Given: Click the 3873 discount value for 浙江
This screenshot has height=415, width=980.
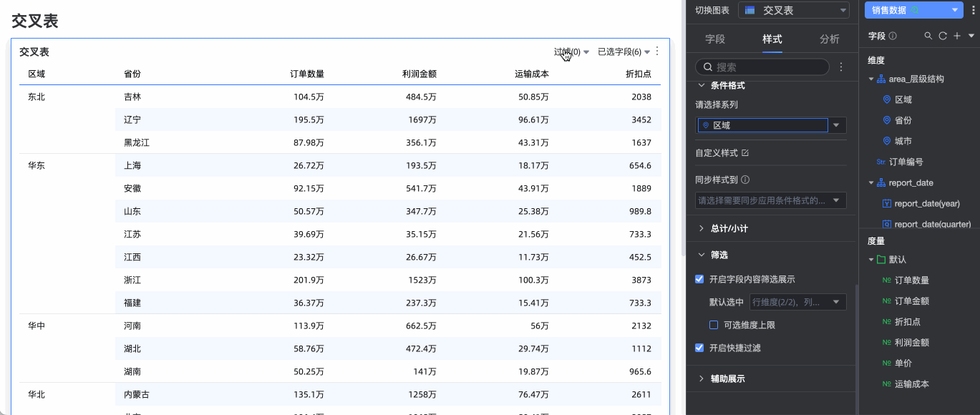Looking at the screenshot, I should [641, 280].
